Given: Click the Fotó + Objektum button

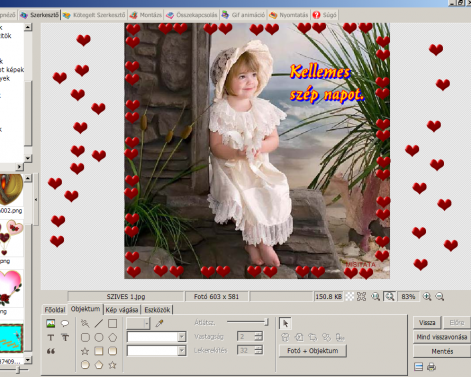Looking at the screenshot, I should coord(313,351).
